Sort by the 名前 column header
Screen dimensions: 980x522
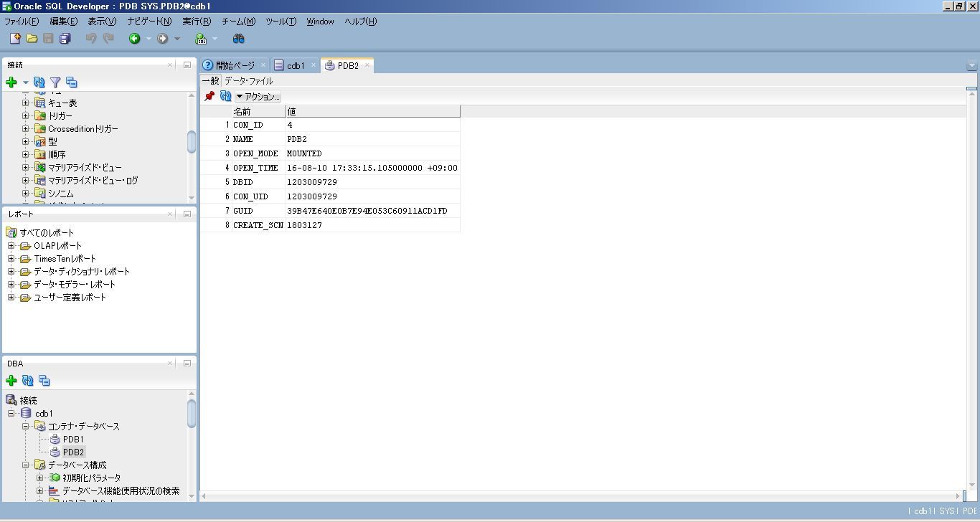(x=258, y=111)
